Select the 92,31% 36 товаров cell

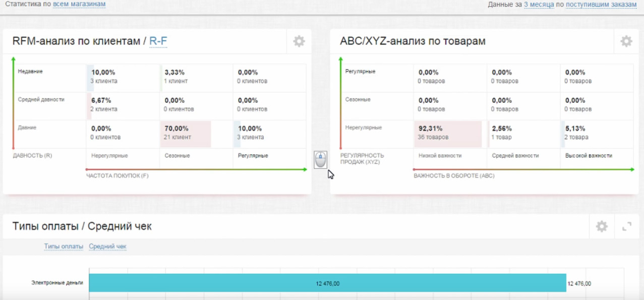pos(446,134)
